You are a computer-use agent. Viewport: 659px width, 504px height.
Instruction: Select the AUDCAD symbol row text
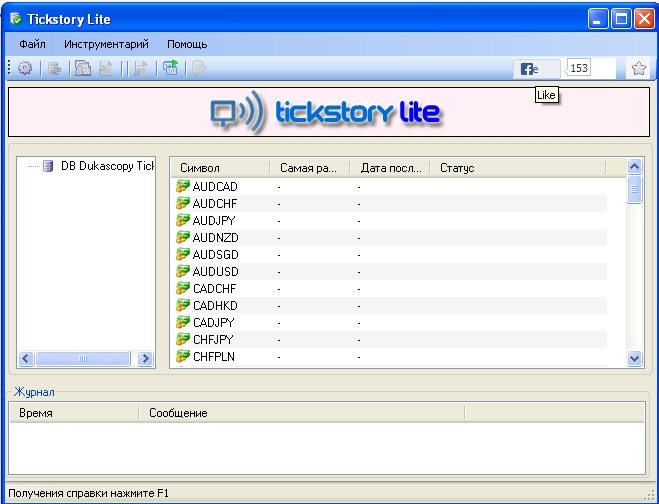(215, 187)
